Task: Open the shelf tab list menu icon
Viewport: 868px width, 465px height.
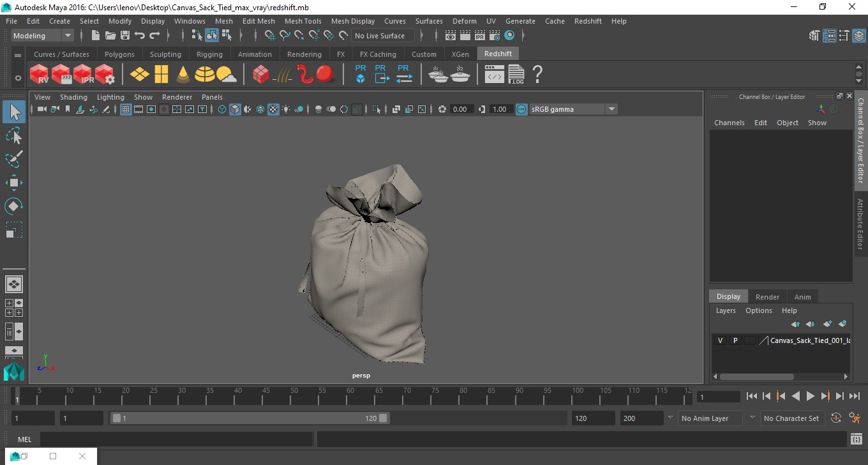Action: 18,56
